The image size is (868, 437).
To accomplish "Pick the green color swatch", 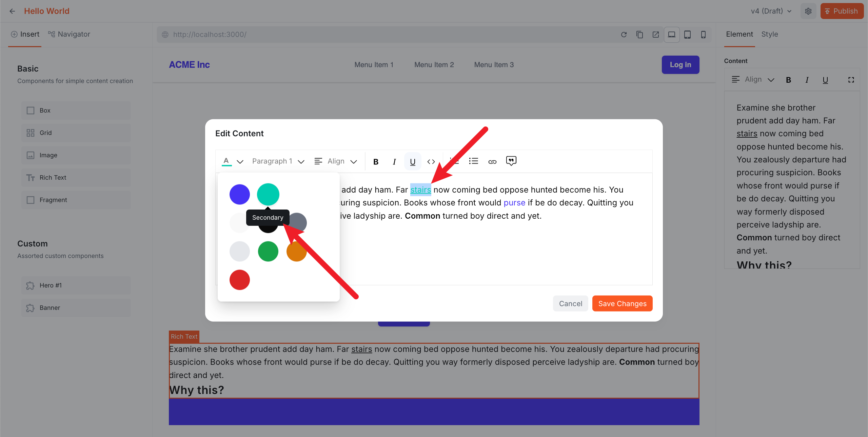I will click(x=268, y=251).
